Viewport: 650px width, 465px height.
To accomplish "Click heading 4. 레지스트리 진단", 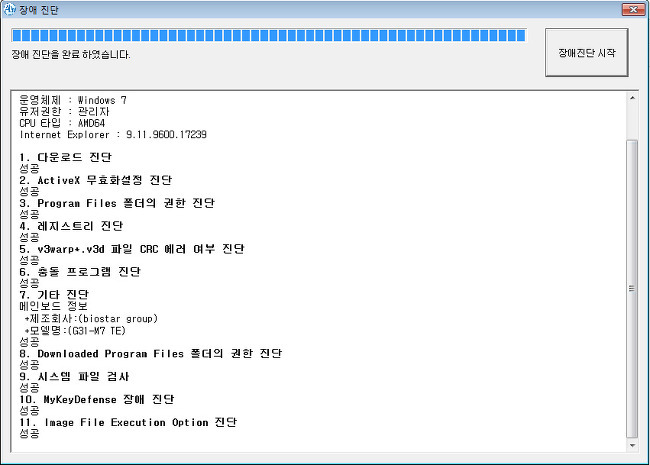I will tap(71, 226).
